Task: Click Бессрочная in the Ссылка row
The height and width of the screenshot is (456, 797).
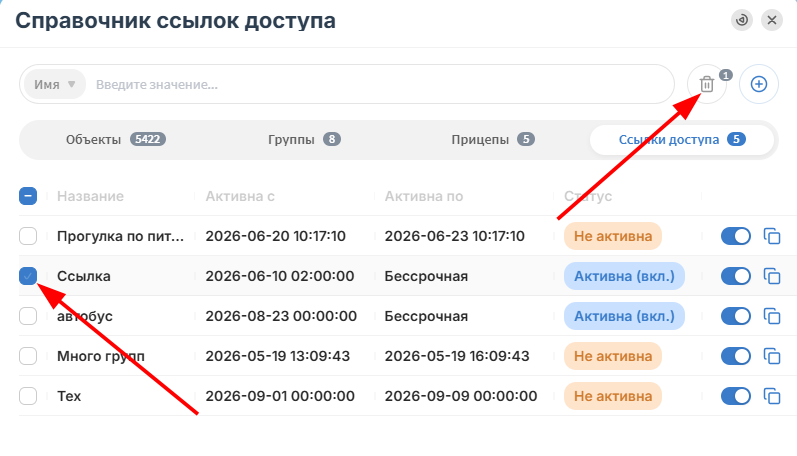Action: pyautogui.click(x=426, y=276)
